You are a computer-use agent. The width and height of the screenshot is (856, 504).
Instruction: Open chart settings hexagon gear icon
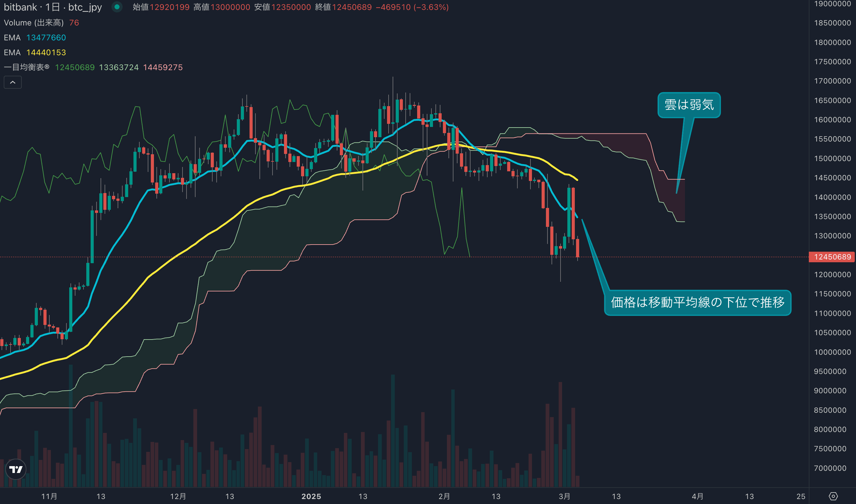833,496
